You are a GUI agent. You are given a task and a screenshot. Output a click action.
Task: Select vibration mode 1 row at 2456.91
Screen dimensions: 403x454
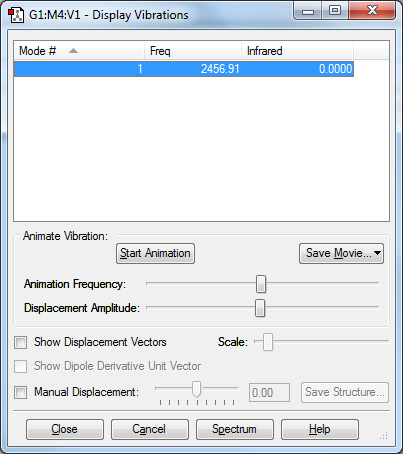(x=184, y=69)
